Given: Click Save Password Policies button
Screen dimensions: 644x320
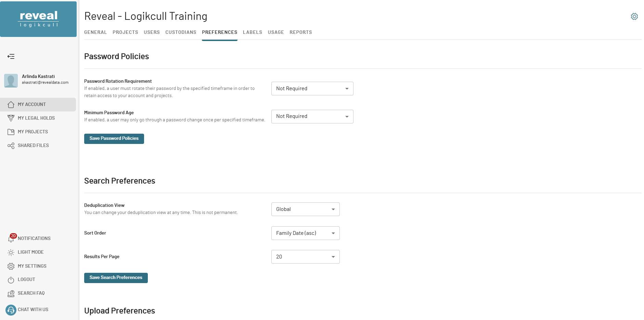Looking at the screenshot, I should click(x=114, y=138).
